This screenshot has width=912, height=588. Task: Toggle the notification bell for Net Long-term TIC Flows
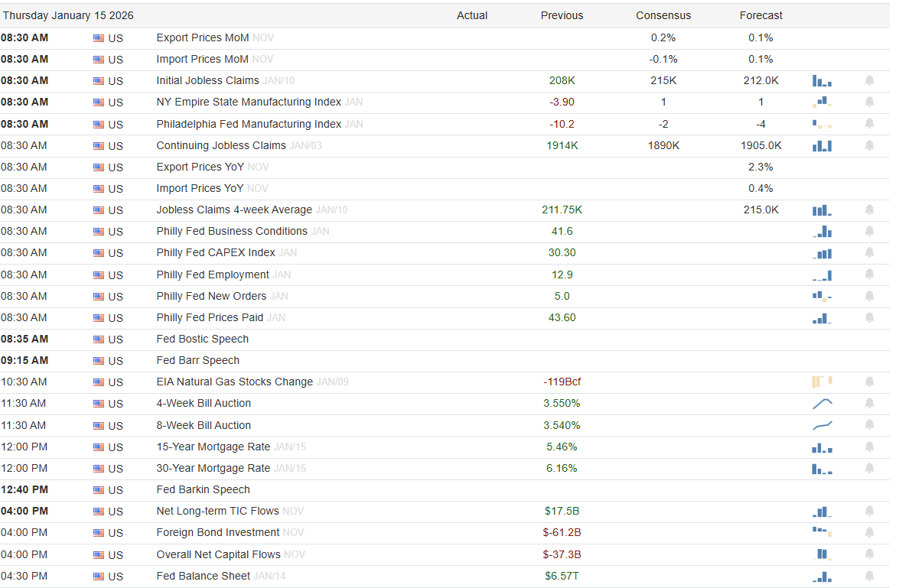point(869,511)
